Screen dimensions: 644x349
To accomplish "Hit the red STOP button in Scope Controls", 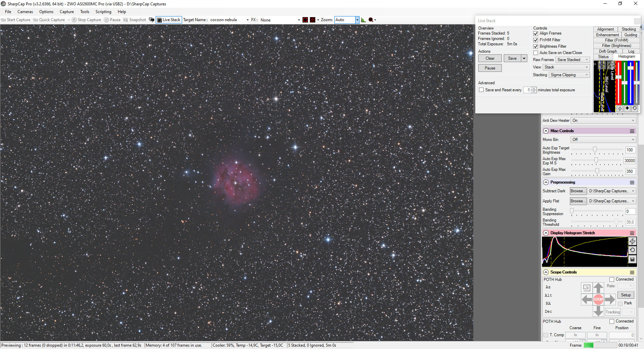I will pyautogui.click(x=598, y=299).
